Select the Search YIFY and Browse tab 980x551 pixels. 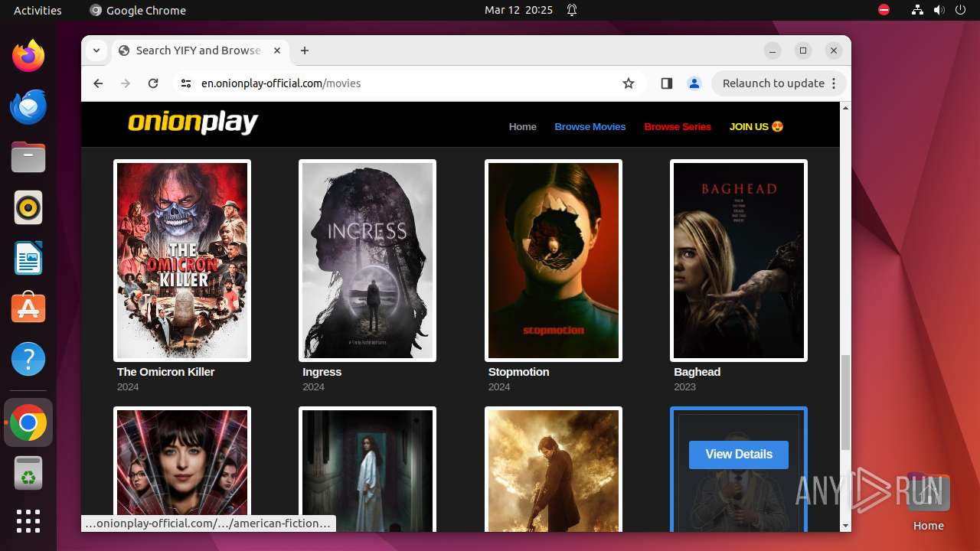click(201, 51)
